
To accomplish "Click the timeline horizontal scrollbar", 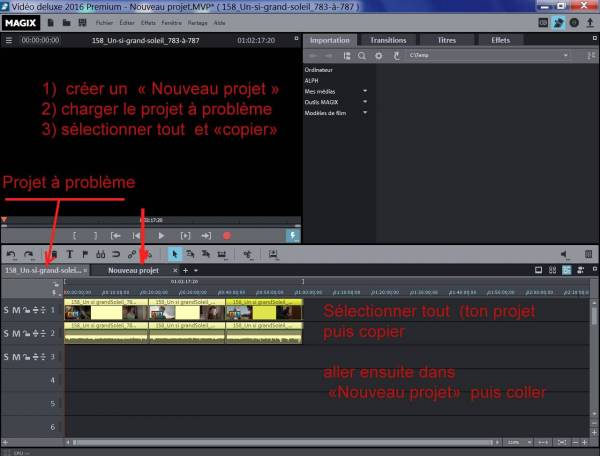I will 280,441.
